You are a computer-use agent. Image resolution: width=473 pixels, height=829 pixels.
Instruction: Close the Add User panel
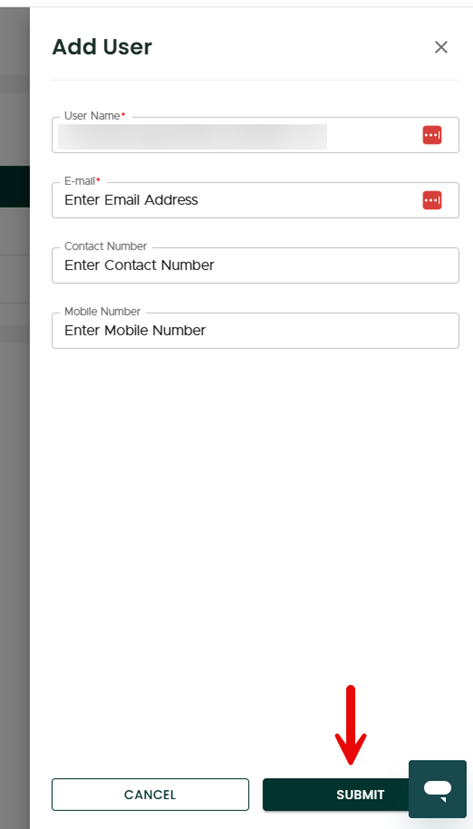441,48
